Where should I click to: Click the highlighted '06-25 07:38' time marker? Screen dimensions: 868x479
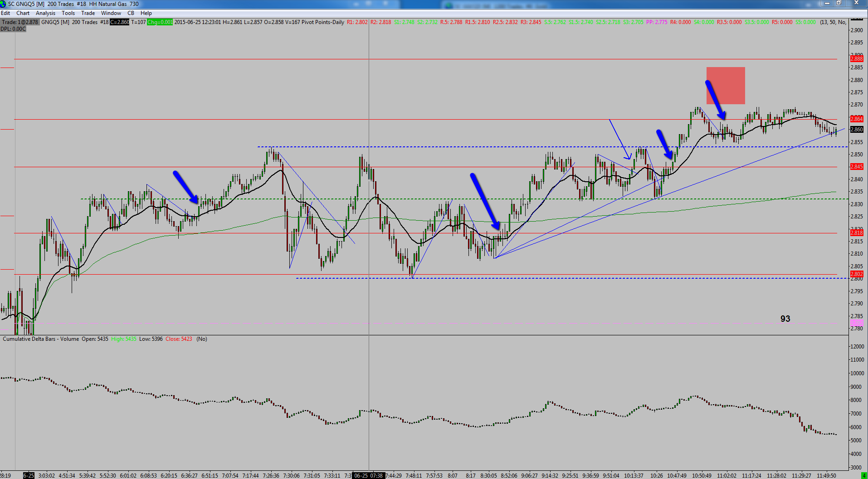(x=369, y=476)
